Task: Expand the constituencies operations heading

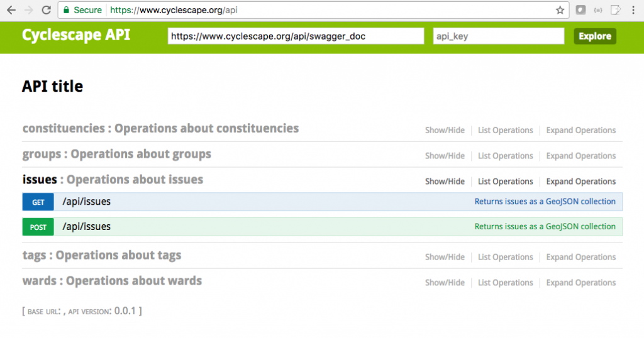Action: [160, 128]
